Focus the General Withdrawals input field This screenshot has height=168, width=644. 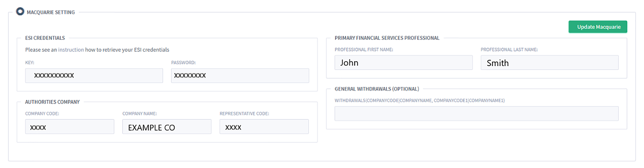pyautogui.click(x=477, y=114)
